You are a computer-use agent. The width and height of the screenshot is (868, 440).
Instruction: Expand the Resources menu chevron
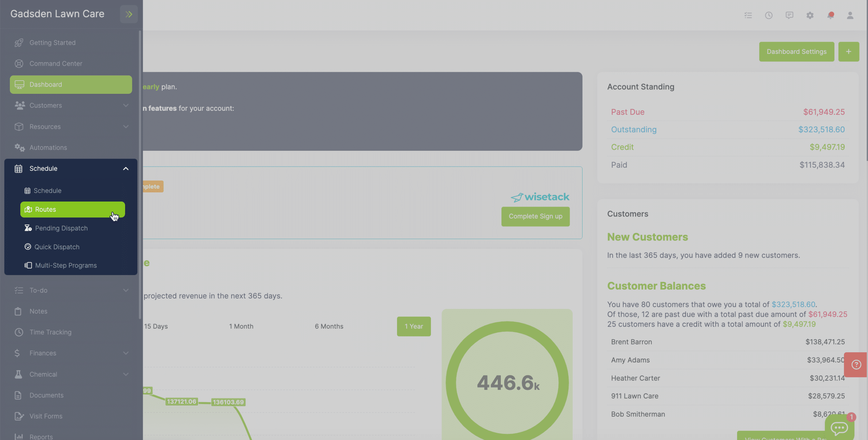pos(126,127)
